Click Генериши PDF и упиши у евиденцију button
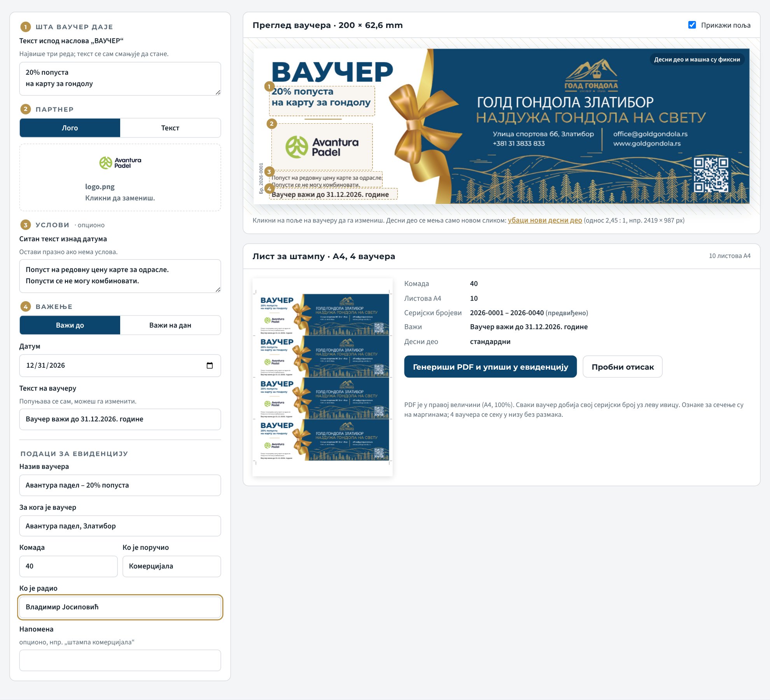 tap(490, 367)
